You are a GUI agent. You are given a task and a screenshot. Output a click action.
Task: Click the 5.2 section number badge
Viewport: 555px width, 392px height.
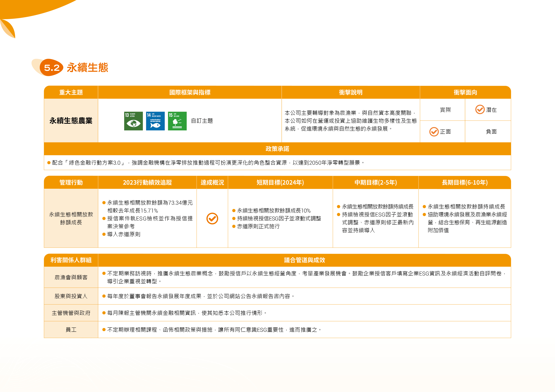click(x=51, y=68)
